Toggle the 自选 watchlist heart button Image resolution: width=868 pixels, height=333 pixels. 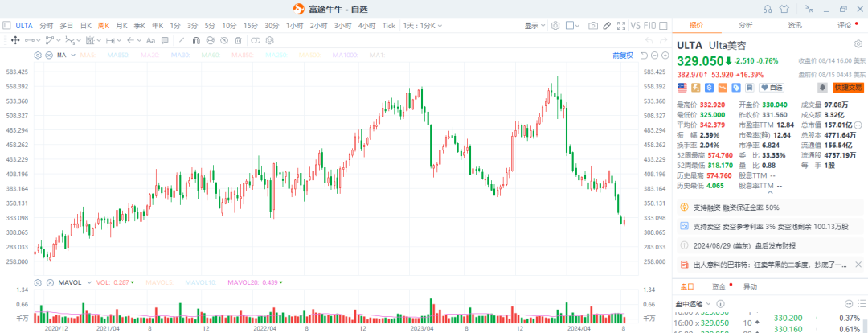click(772, 88)
